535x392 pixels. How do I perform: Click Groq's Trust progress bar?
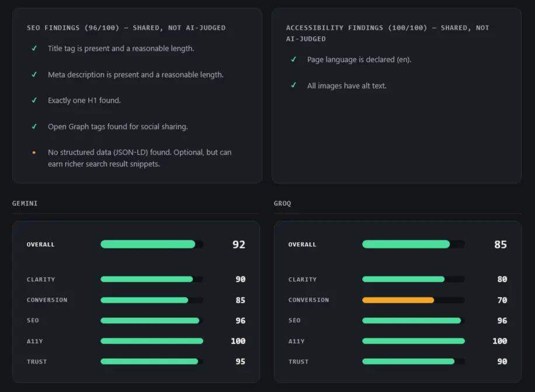pyautogui.click(x=414, y=361)
